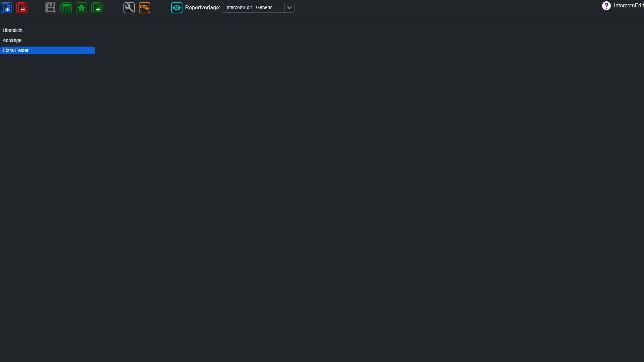Click the red remove document icon

(22, 8)
